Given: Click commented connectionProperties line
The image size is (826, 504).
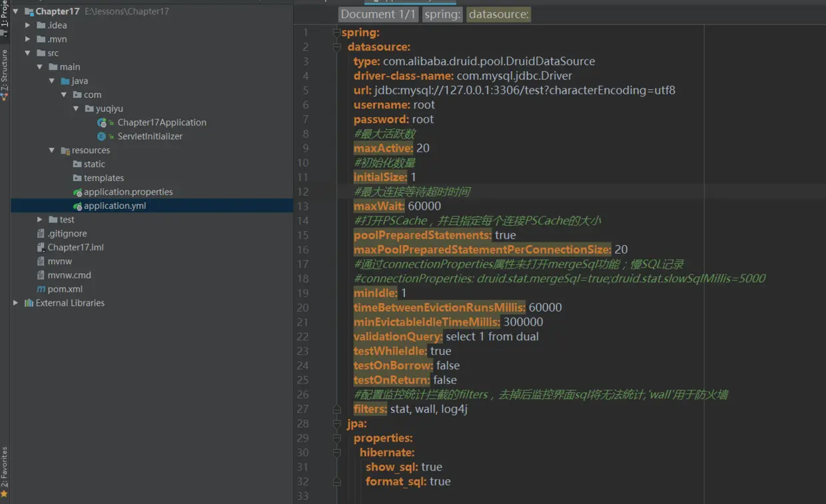Looking at the screenshot, I should coord(560,278).
